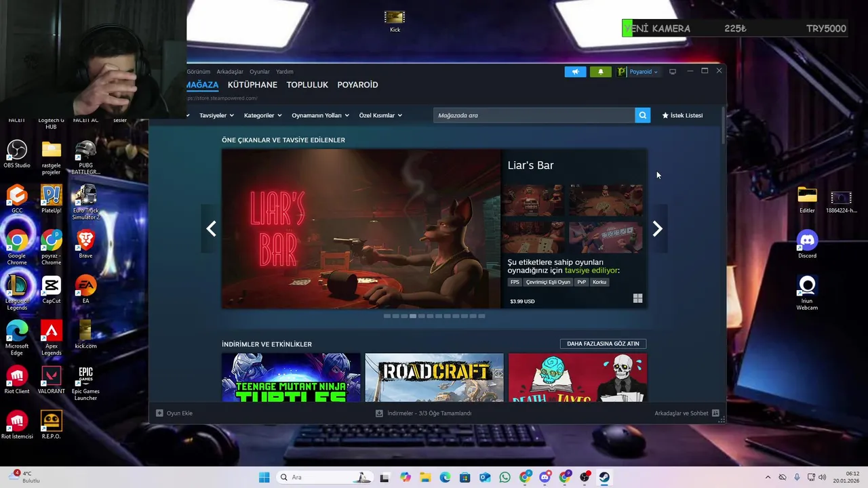Click the $3.99 USD price on Liar's Bar
Screen dimensions: 868x488
[522, 302]
